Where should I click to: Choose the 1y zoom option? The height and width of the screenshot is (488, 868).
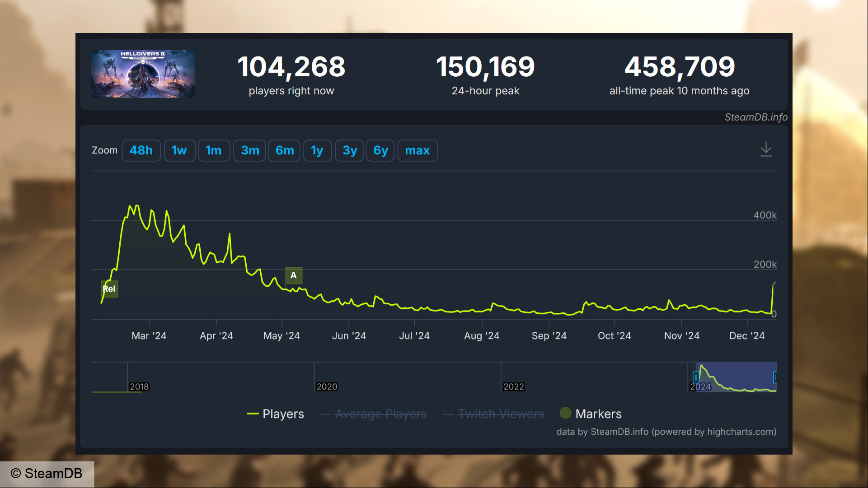pos(317,150)
